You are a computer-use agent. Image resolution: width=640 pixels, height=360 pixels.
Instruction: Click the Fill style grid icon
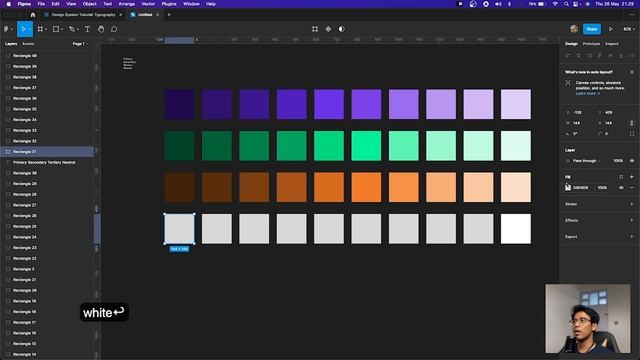(621, 177)
